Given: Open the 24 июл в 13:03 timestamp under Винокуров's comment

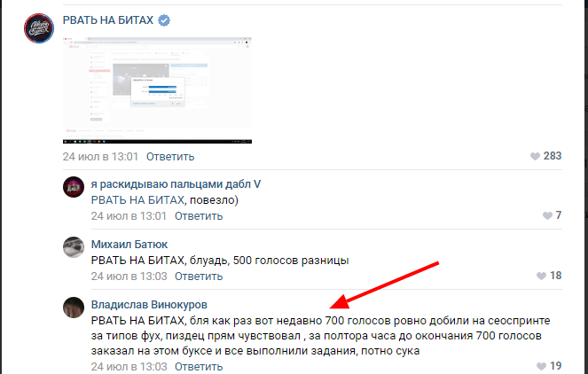Looking at the screenshot, I should tap(129, 366).
